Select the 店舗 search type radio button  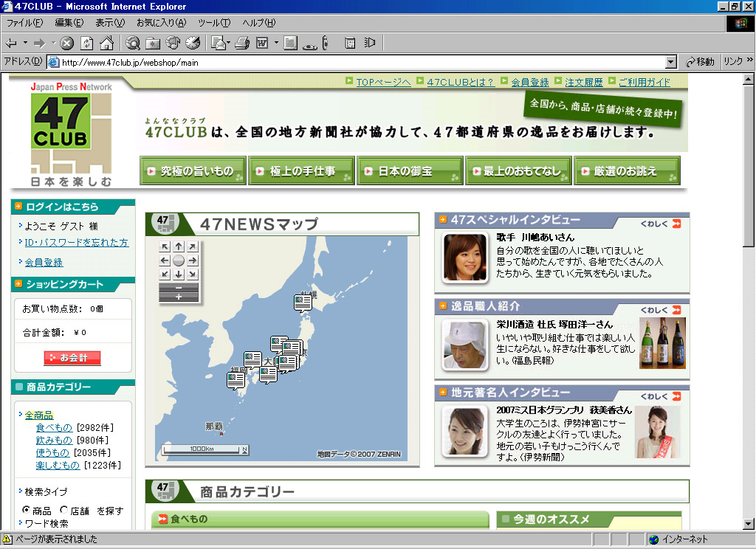(x=63, y=509)
